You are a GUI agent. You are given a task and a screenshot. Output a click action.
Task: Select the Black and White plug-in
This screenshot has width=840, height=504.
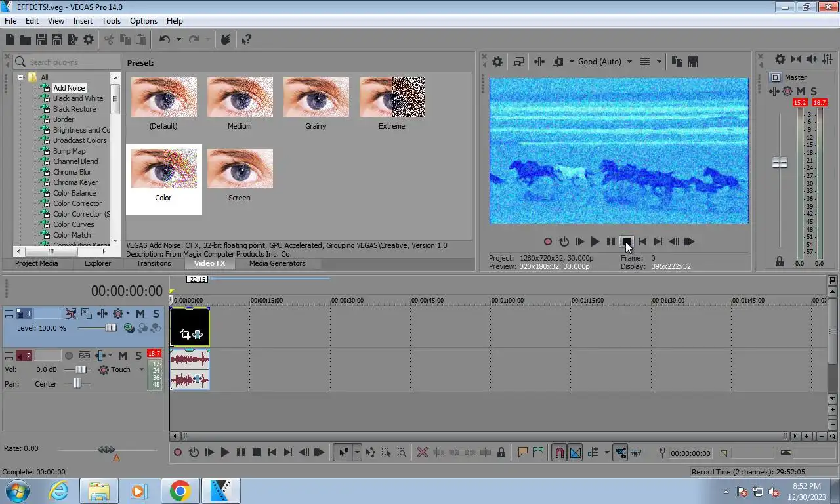coord(78,98)
